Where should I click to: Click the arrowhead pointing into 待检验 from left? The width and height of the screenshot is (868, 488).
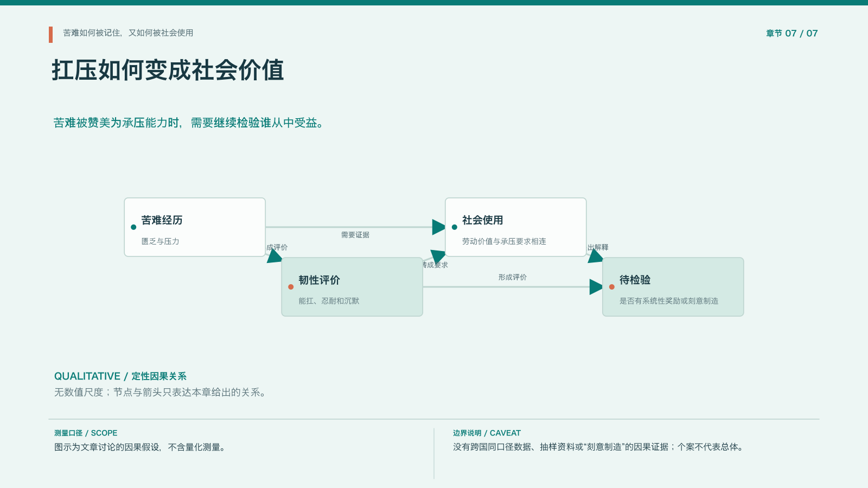click(x=596, y=287)
